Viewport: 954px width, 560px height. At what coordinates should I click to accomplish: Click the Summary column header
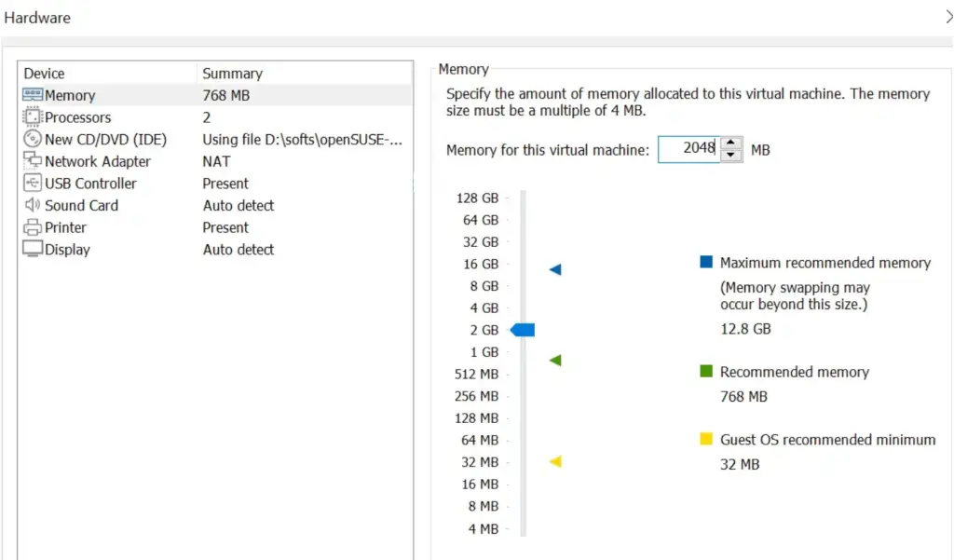(x=233, y=74)
